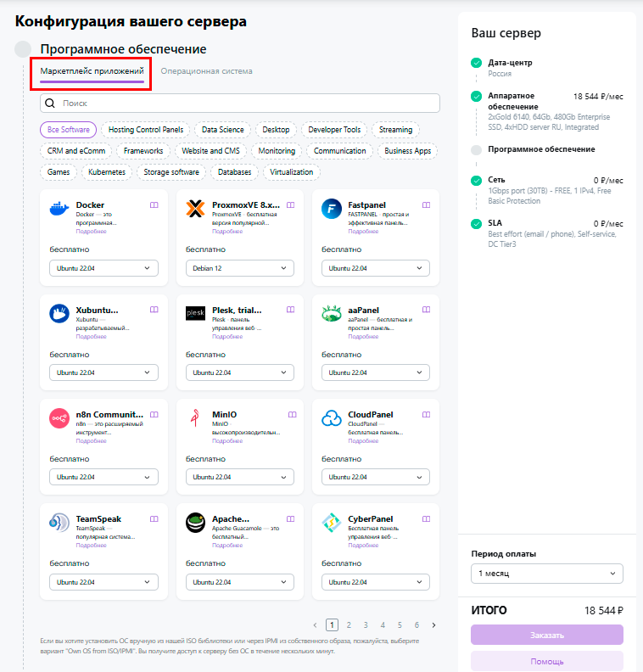Image resolution: width=643 pixels, height=672 pixels.
Task: Click the CyberPanel logo icon
Action: tap(332, 523)
